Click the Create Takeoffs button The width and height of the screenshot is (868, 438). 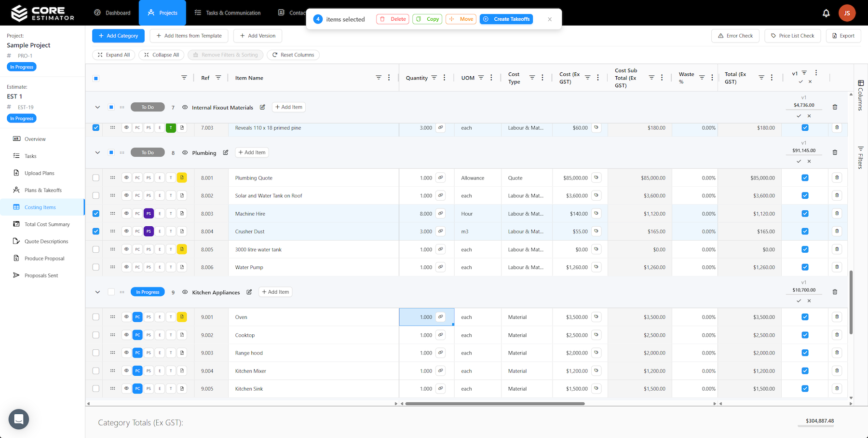[x=506, y=19]
